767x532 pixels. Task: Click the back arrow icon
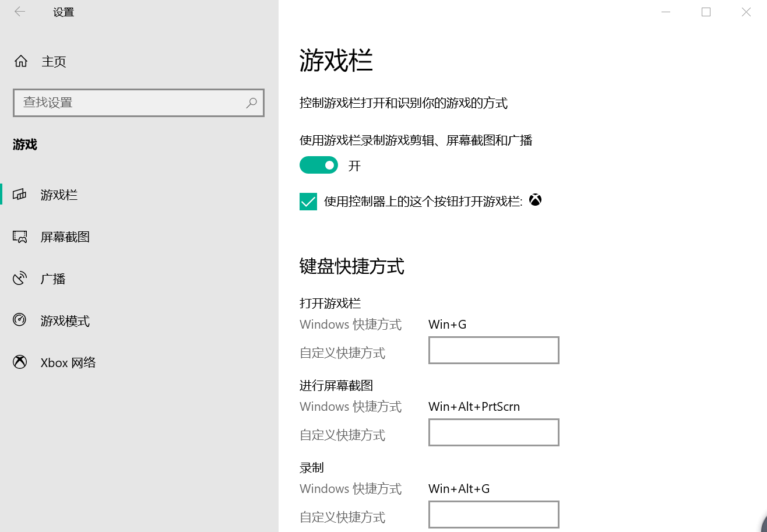click(20, 12)
